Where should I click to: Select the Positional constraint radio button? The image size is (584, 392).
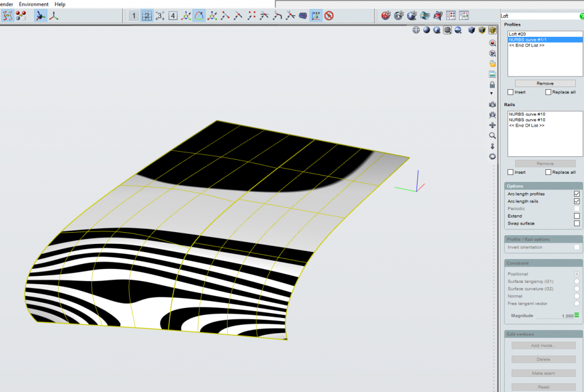[577, 274]
